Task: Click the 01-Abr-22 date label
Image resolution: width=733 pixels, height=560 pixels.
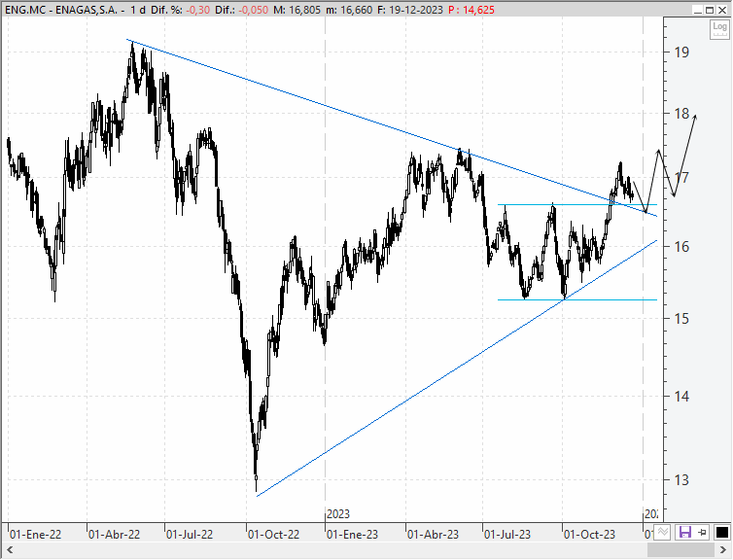Action: [x=114, y=535]
